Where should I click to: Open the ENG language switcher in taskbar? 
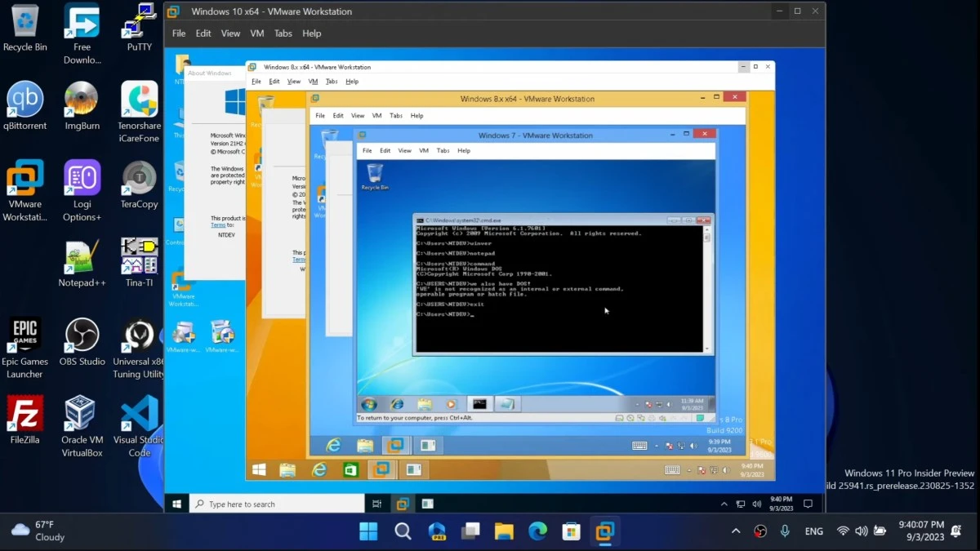coord(813,531)
